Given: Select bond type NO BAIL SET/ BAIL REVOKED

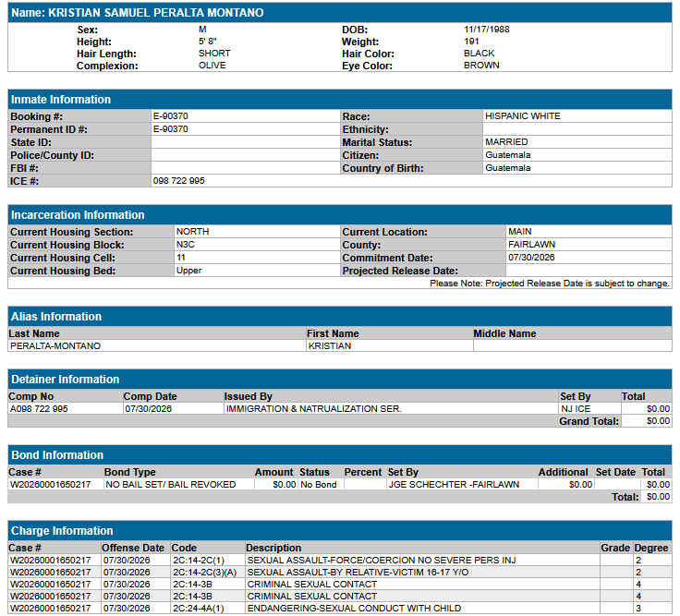Looking at the screenshot, I should (170, 485).
